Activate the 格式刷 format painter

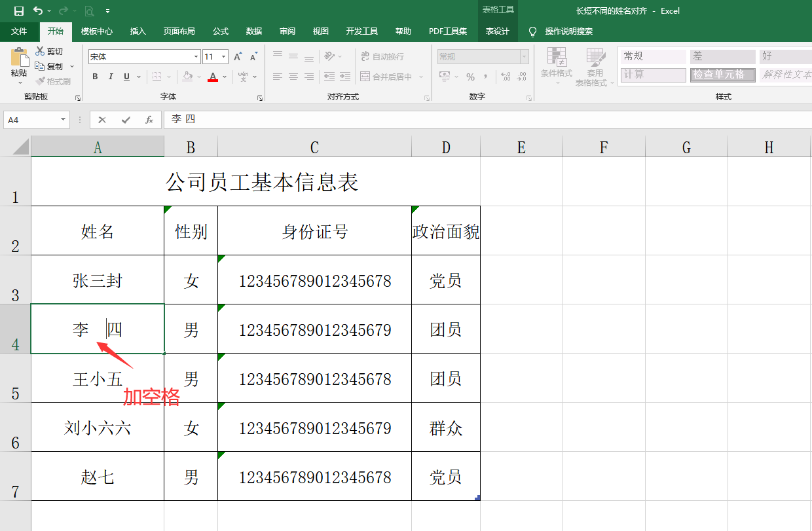54,81
